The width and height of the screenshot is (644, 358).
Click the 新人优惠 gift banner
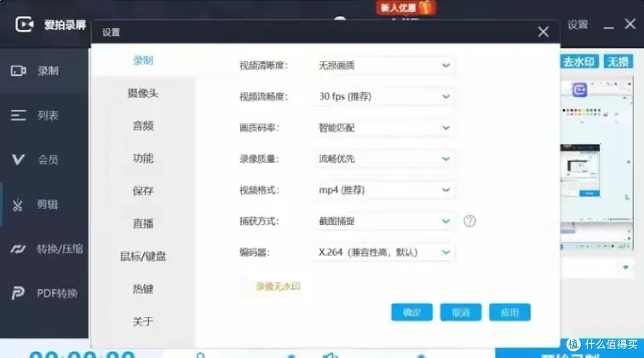(x=405, y=7)
